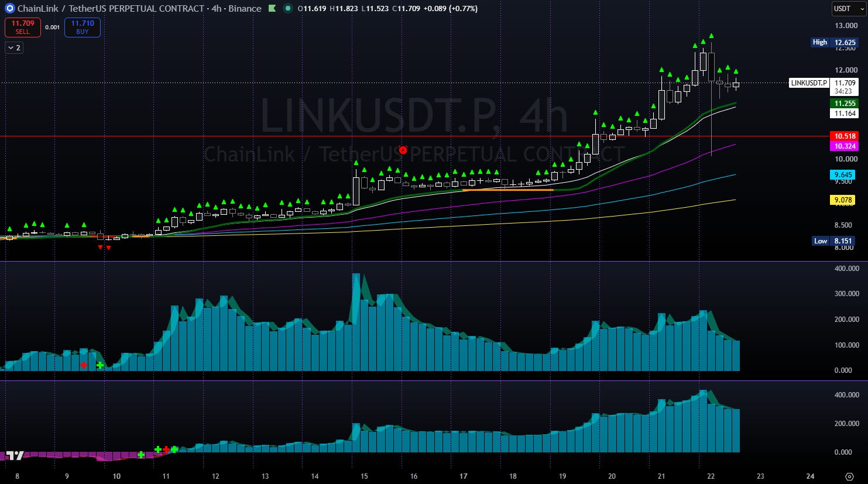Click the 13.000 price scale label
Image resolution: width=868 pixels, height=484 pixels.
(846, 26)
